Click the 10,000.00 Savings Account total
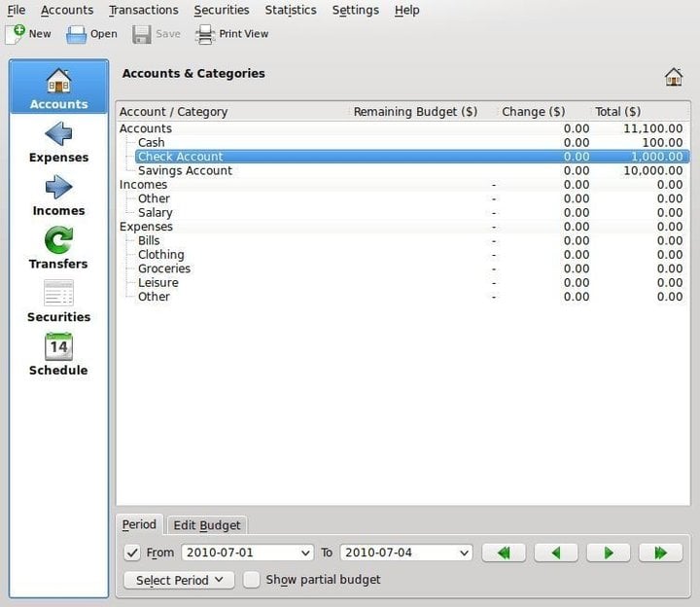700x607 pixels. pyautogui.click(x=653, y=170)
